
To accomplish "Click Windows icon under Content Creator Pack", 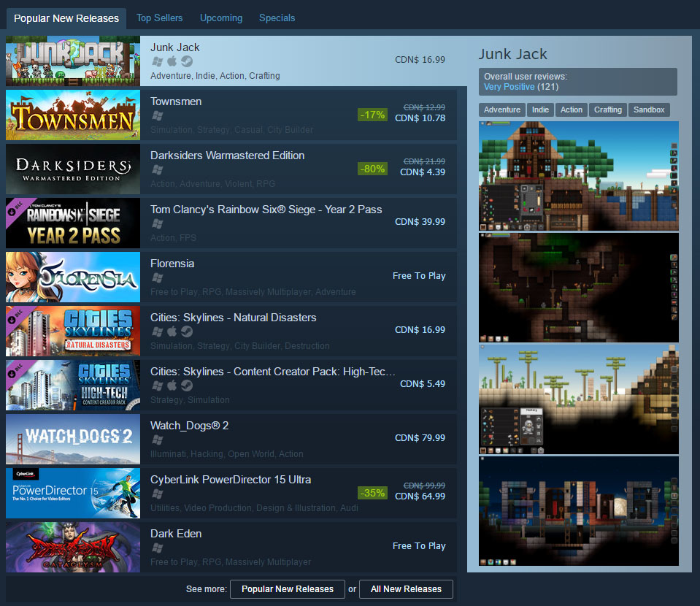I will click(x=157, y=386).
